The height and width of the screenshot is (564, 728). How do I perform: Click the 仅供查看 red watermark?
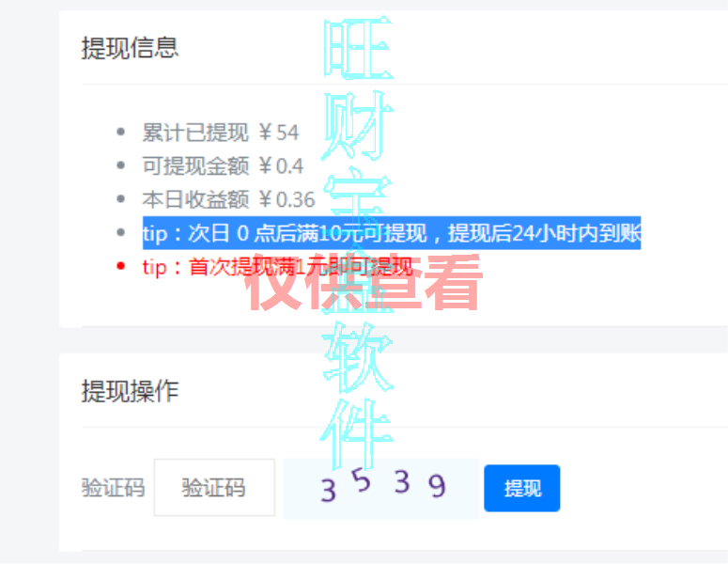coord(364,282)
